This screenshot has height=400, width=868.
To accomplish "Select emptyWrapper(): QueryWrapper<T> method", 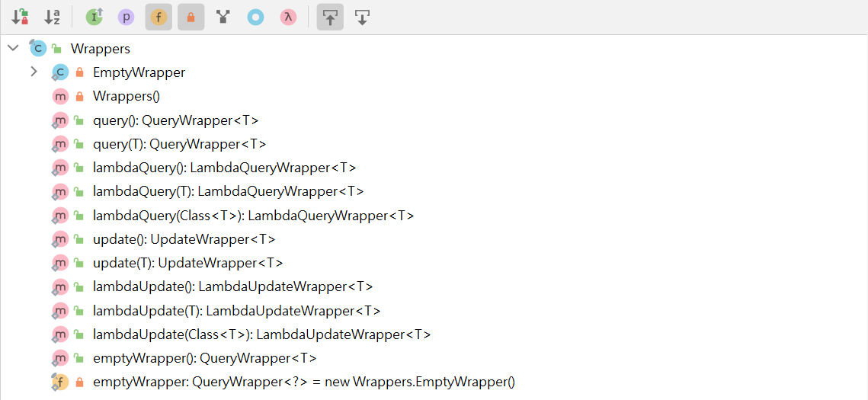I will [205, 358].
